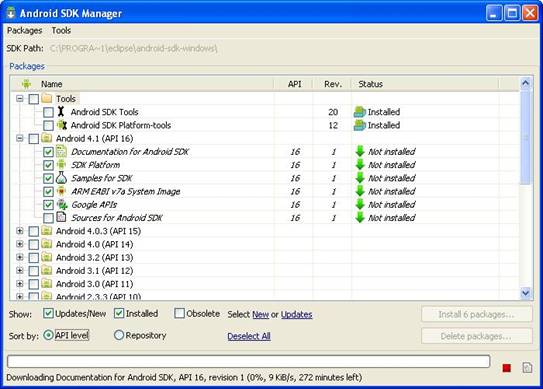The height and width of the screenshot is (389, 543).
Task: Click the Android 4.1 (API 16) folder icon
Action: tap(46, 138)
